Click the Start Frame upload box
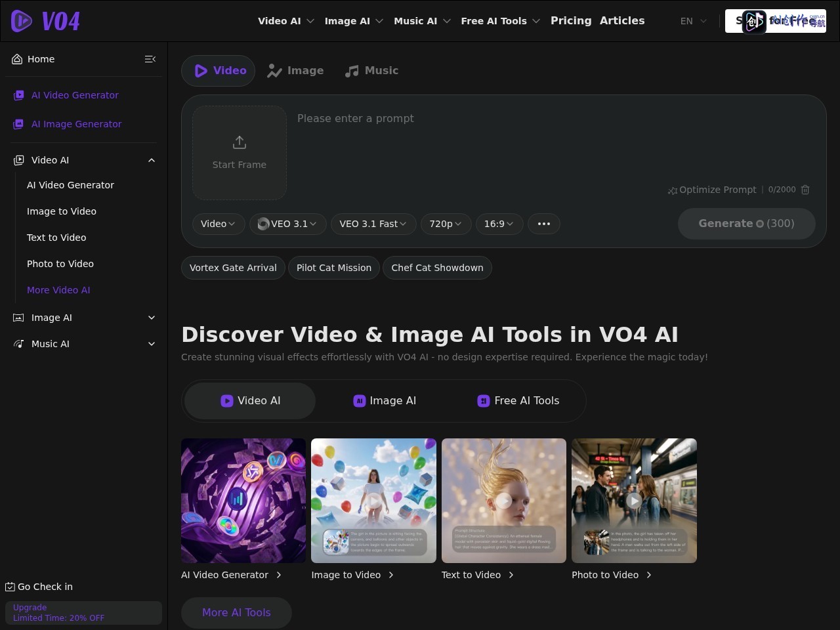This screenshot has width=840, height=630. [240, 153]
